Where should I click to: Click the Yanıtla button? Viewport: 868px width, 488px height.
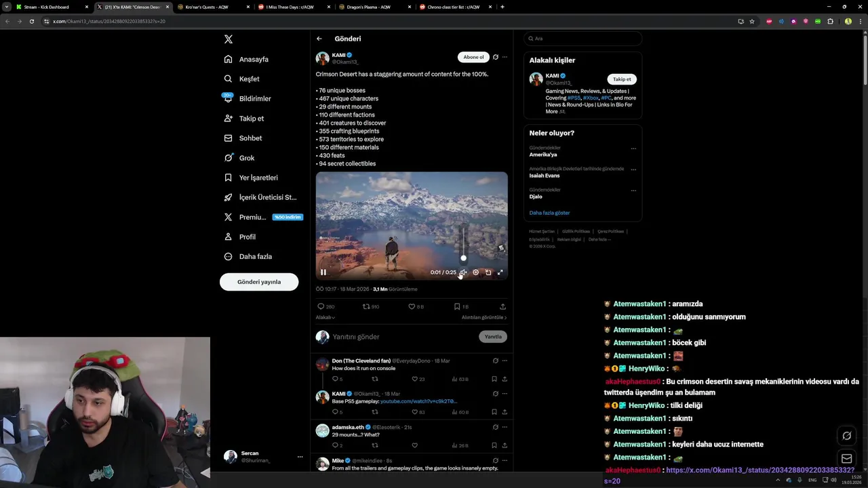coord(493,337)
